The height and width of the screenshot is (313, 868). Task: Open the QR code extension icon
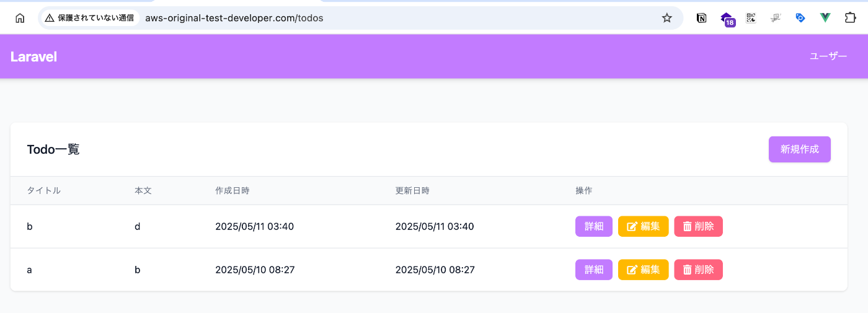click(751, 18)
